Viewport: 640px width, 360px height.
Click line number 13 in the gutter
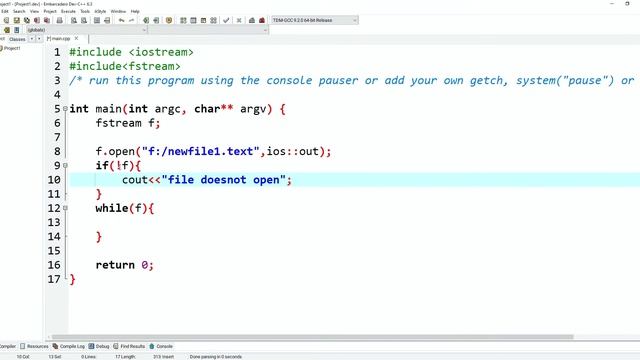pyautogui.click(x=54, y=222)
